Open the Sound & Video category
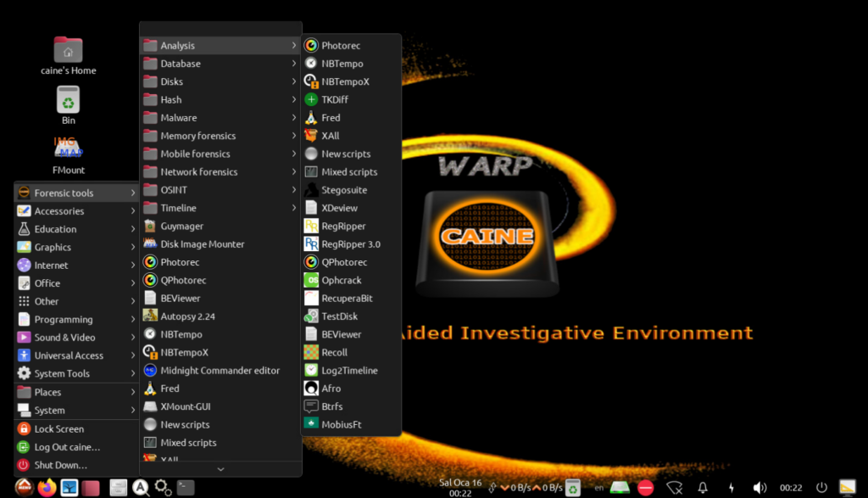868x498 pixels. tap(76, 338)
